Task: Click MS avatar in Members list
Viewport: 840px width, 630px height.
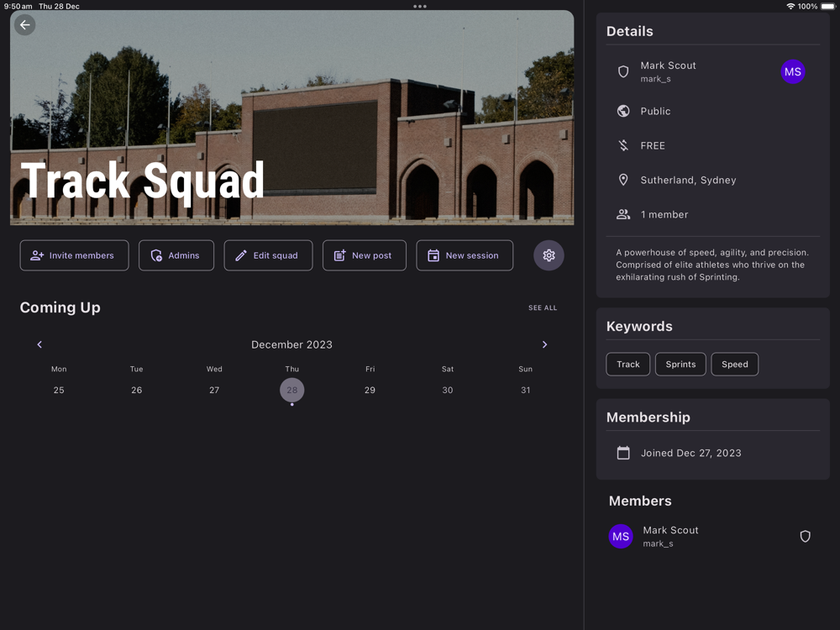Action: point(621,536)
